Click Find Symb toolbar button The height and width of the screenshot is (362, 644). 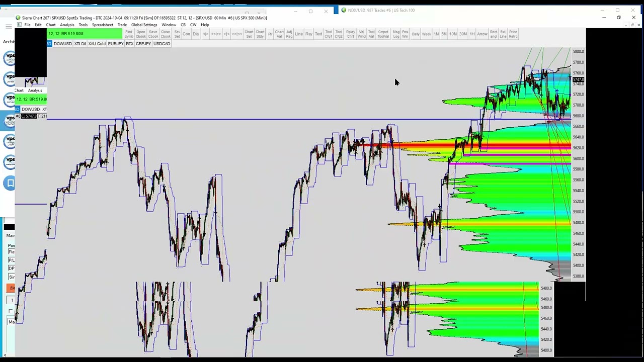click(x=129, y=34)
